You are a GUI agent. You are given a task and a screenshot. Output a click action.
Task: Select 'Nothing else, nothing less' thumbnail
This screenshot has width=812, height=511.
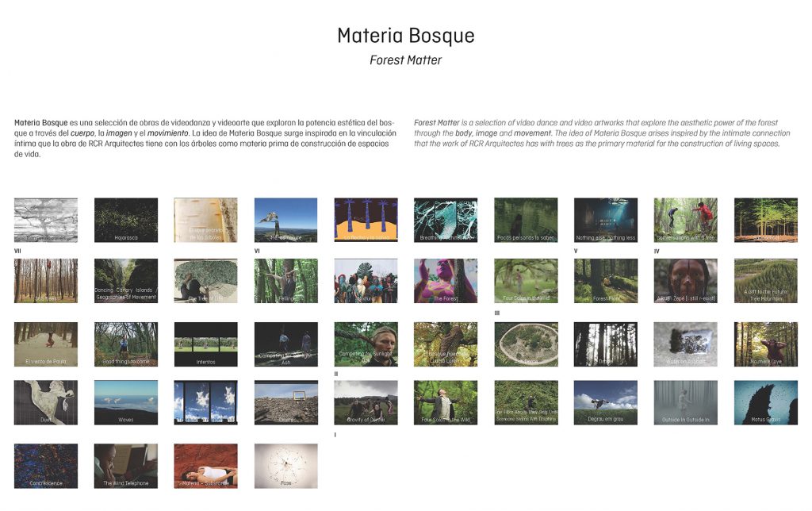606,220
